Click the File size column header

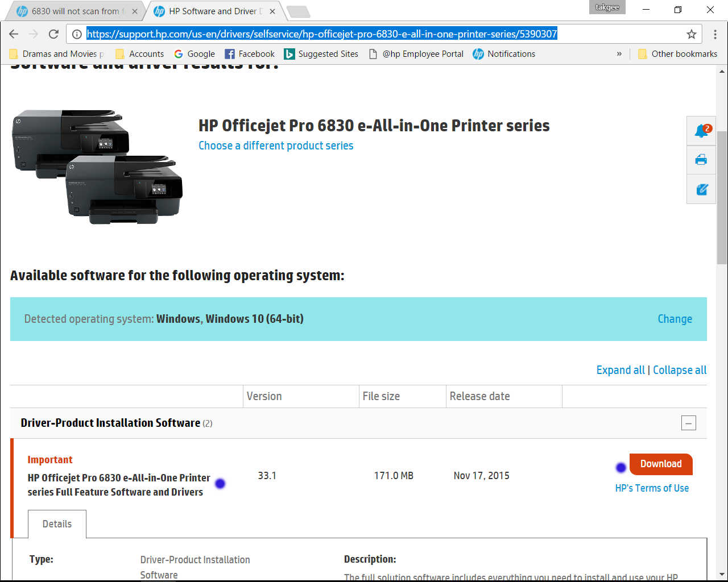click(x=381, y=396)
